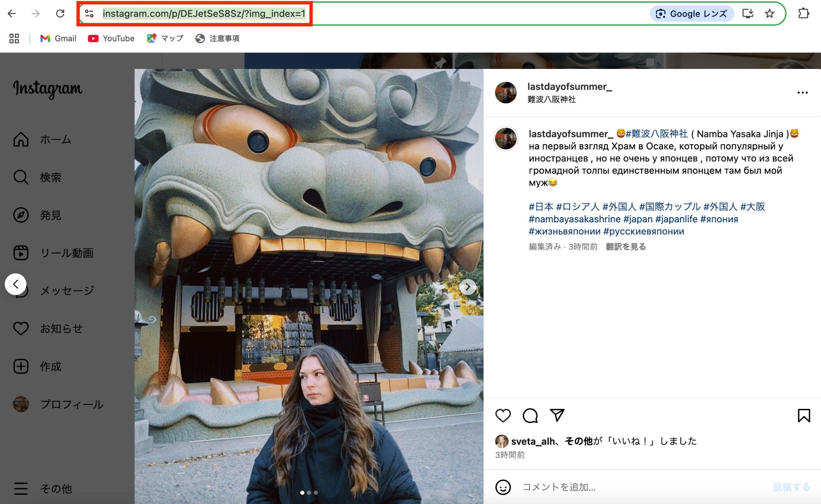This screenshot has width=821, height=504.
Task: Click the comment speech bubble icon
Action: pos(530,416)
